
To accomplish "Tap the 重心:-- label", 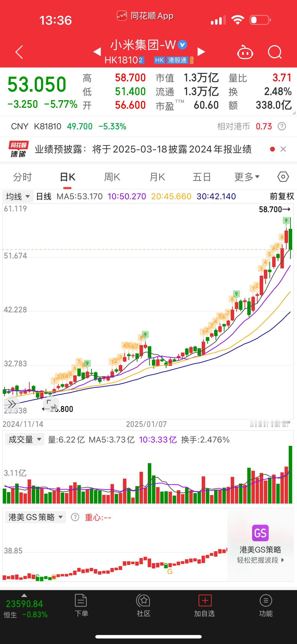I will point(98,517).
